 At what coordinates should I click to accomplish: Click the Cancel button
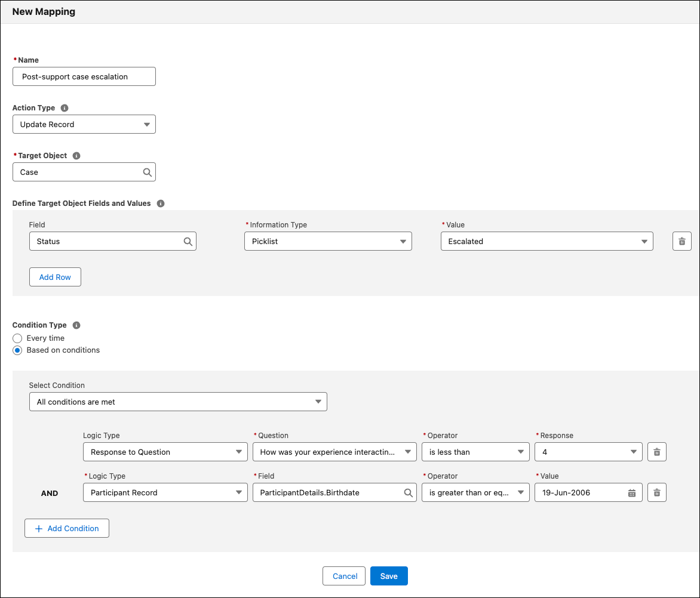(344, 576)
